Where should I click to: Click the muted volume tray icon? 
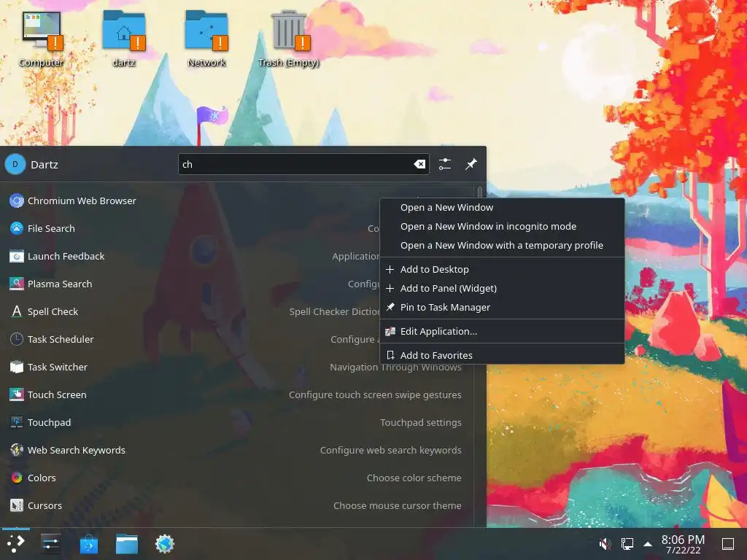coord(605,544)
